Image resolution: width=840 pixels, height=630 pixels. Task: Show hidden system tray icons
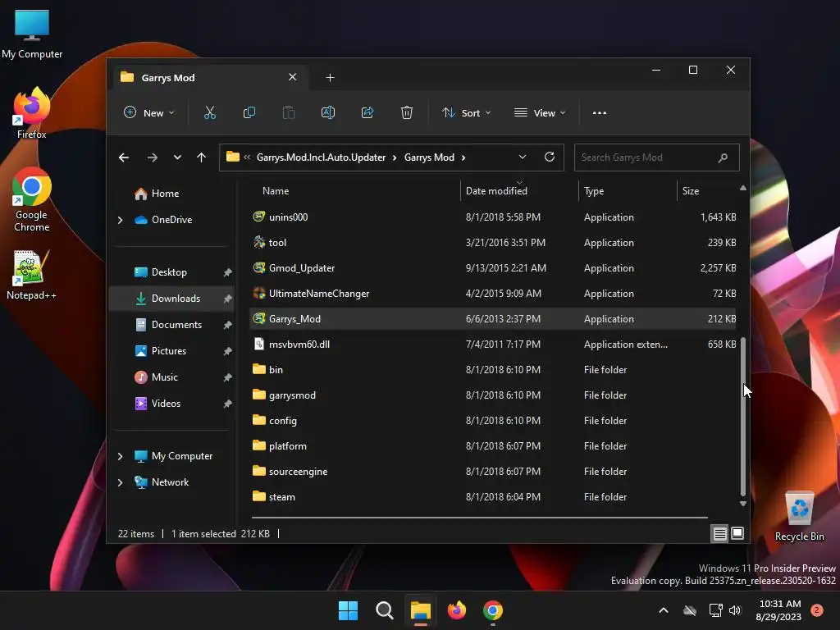tap(663, 610)
